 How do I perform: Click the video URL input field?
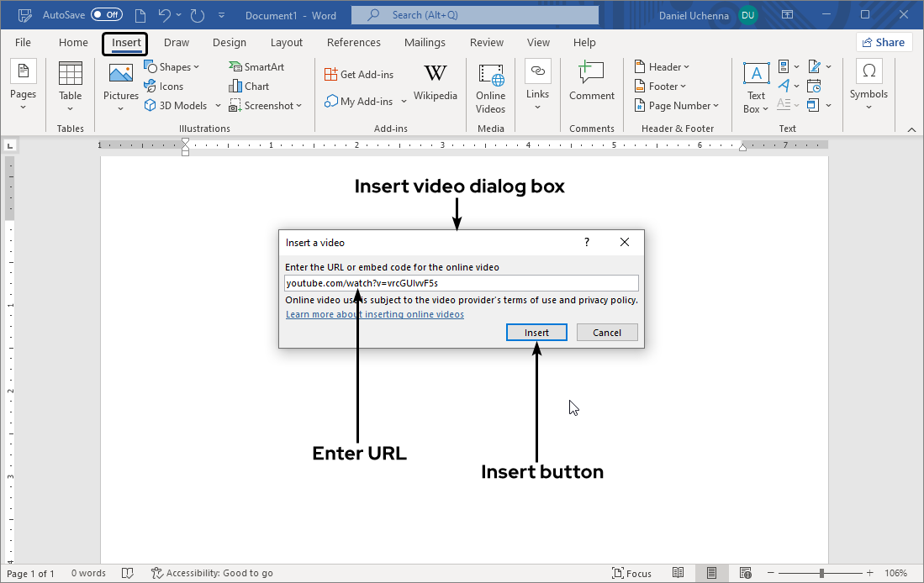click(x=461, y=283)
